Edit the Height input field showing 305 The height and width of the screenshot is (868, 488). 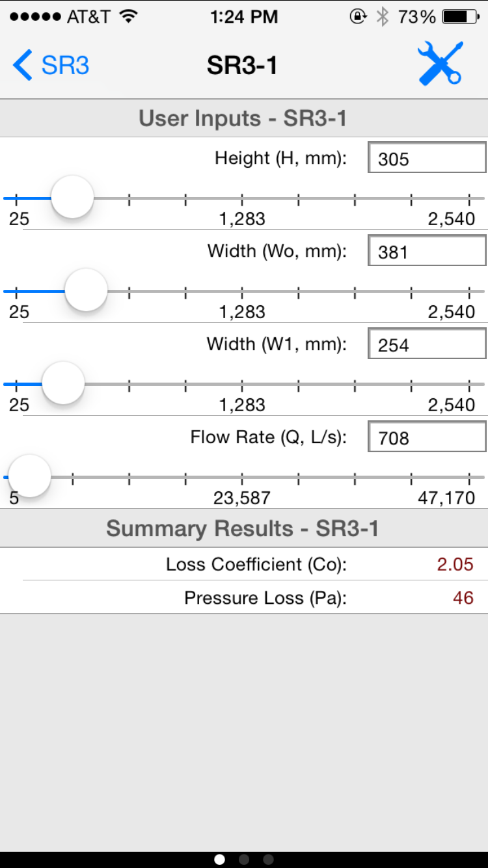click(x=427, y=158)
